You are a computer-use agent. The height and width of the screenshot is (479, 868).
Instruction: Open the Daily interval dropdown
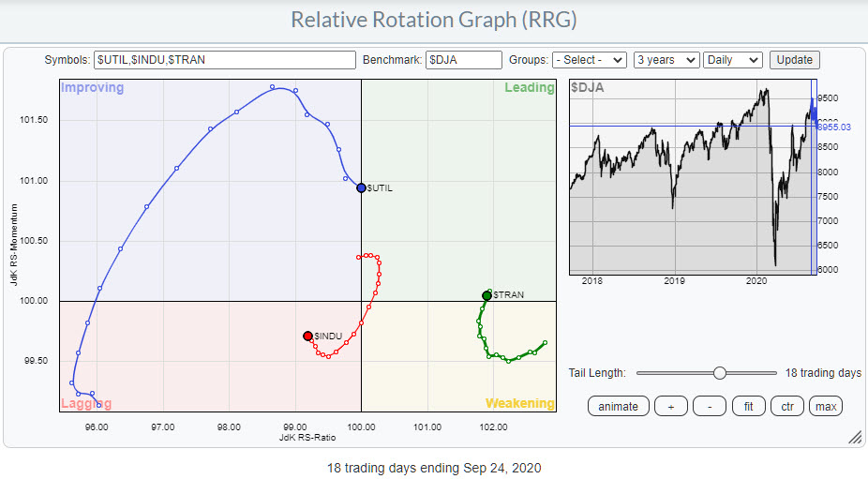[732, 60]
